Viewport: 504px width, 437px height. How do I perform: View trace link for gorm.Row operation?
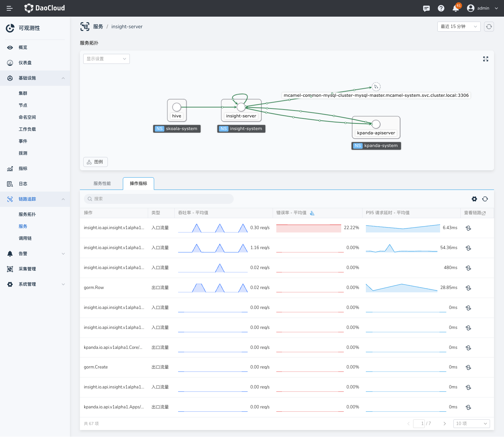[x=468, y=288]
